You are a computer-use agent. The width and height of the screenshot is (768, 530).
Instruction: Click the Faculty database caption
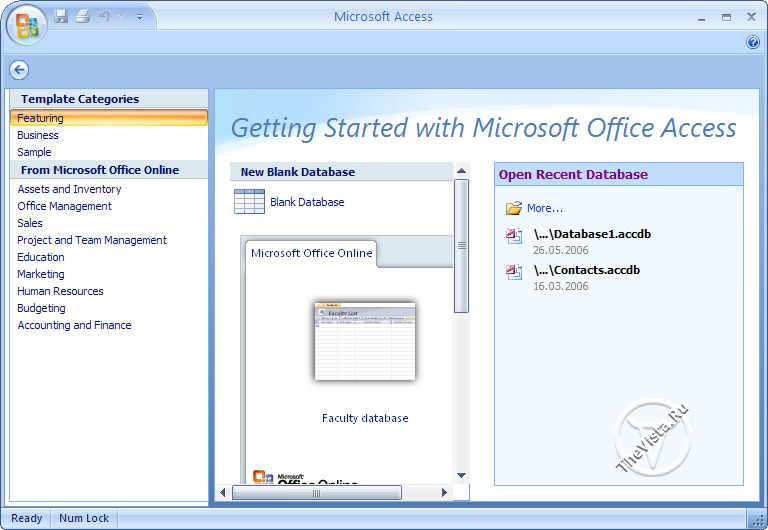[365, 418]
